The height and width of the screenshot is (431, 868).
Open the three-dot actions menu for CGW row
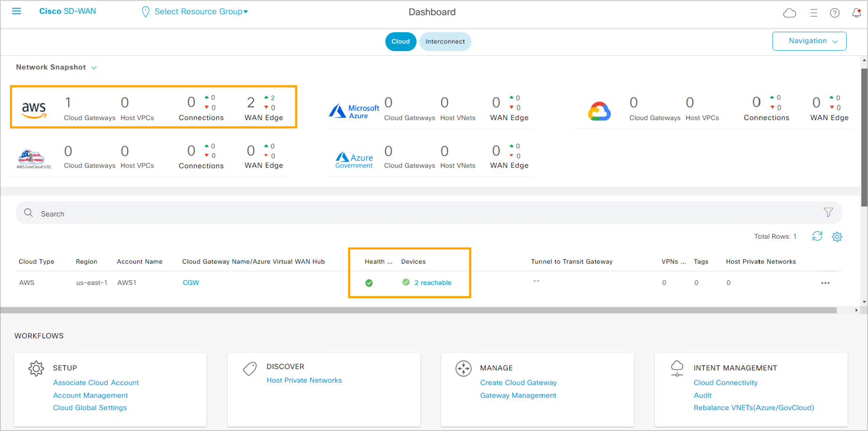[x=825, y=283]
